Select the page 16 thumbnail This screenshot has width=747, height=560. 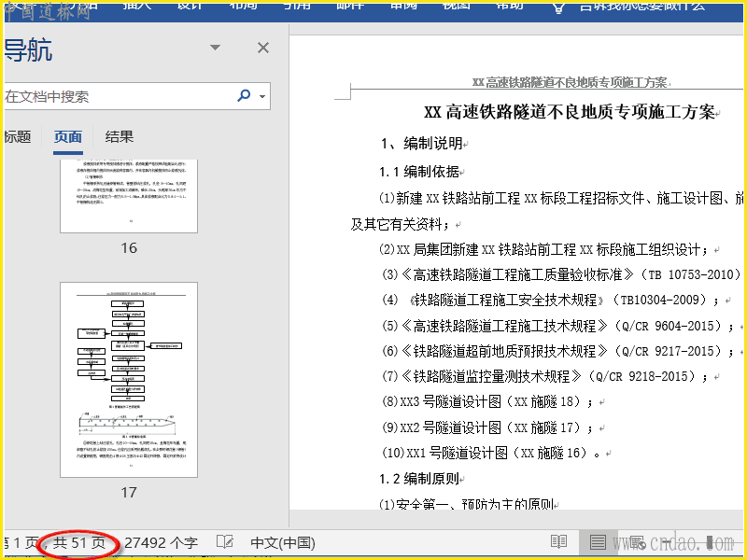point(129,196)
